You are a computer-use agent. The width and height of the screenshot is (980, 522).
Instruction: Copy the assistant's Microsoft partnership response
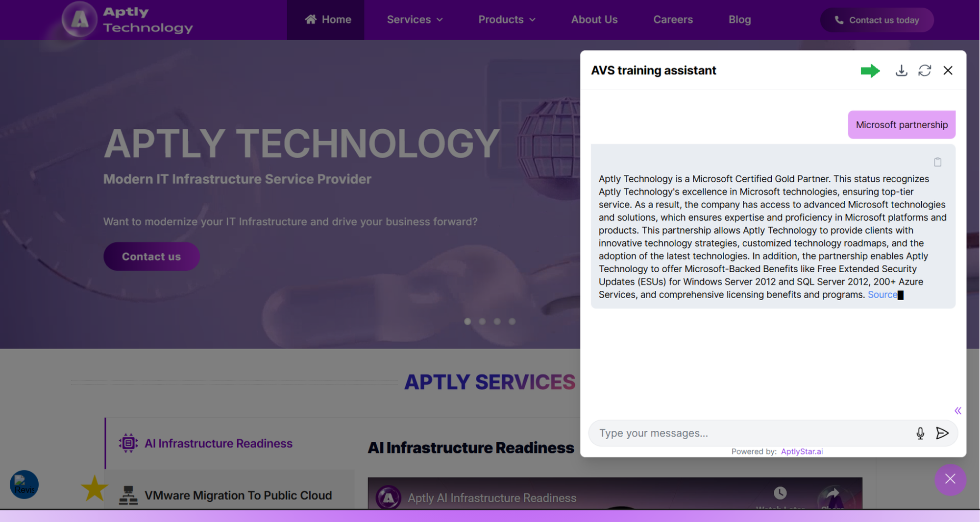pos(938,162)
